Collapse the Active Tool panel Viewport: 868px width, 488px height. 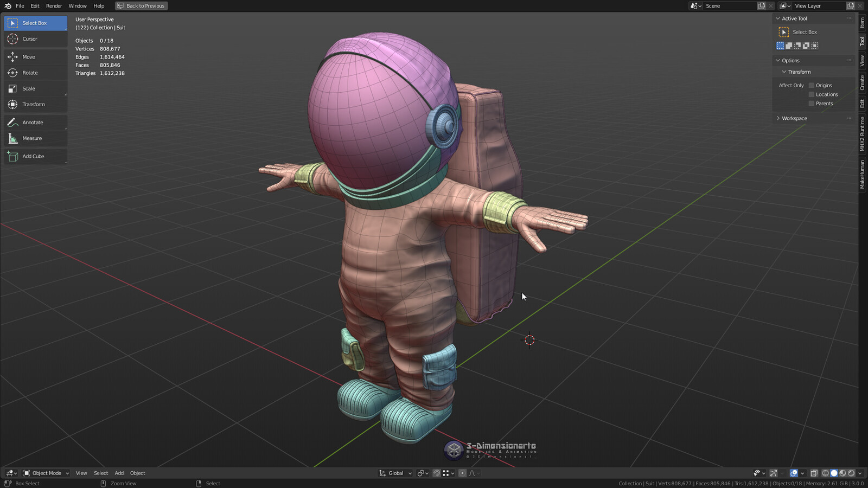pyautogui.click(x=778, y=18)
